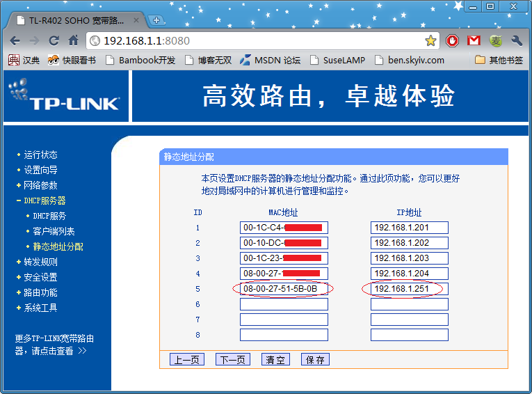This screenshot has width=532, height=394.
Task: Click the empty MAC field in row 6
Action: pyautogui.click(x=284, y=304)
